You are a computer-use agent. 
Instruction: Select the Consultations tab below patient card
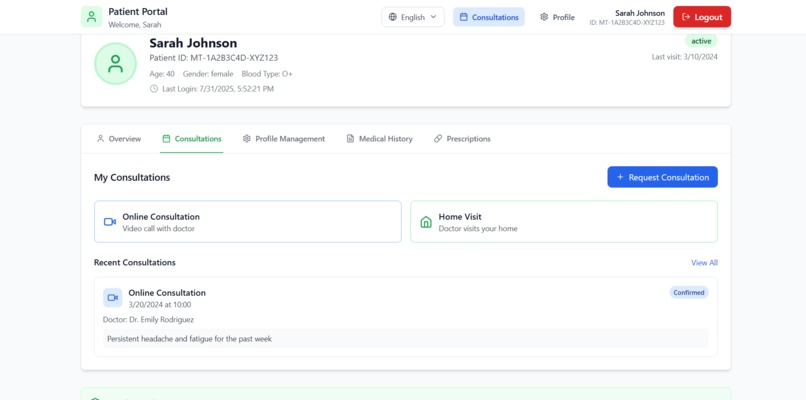tap(192, 139)
